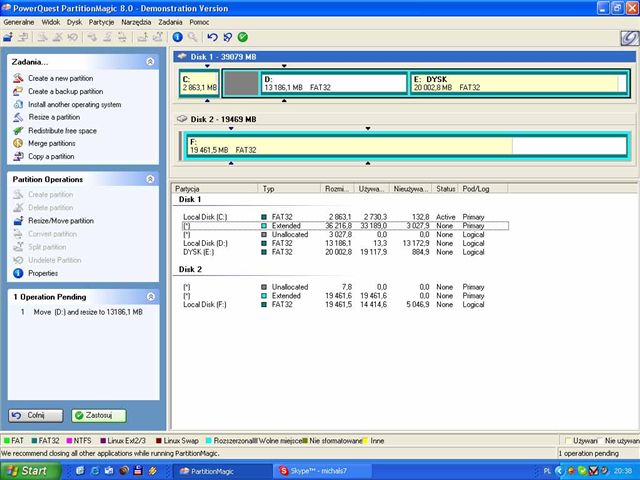Click the Internet Explorer quick launch icon
Screen dimensions: 640x480
click(94, 471)
